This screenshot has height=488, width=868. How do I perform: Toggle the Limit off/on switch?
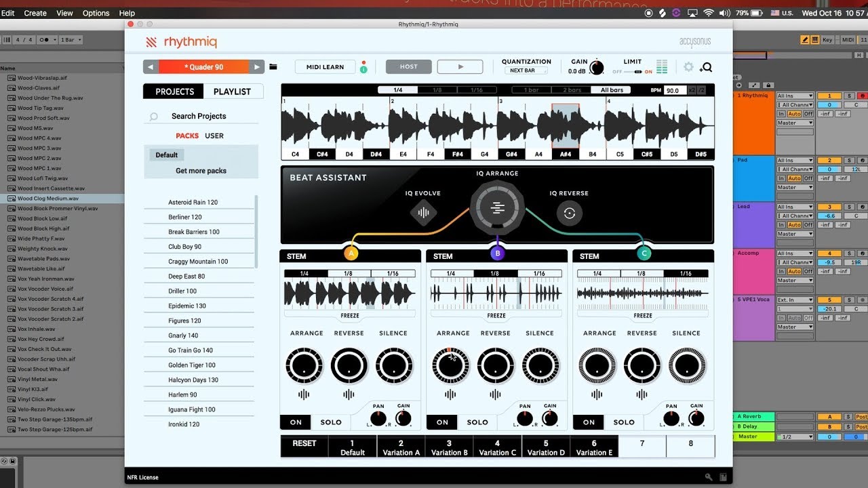click(633, 72)
